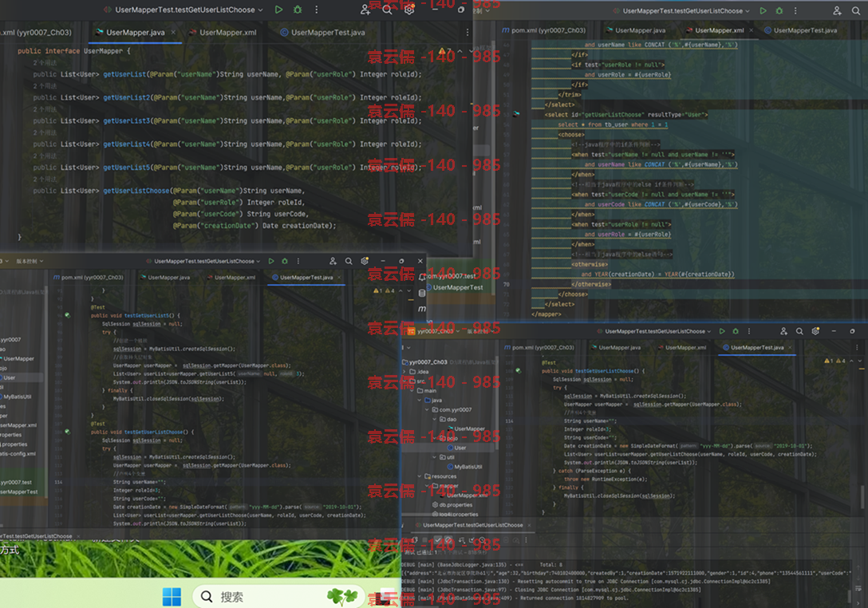The height and width of the screenshot is (608, 868).
Task: Jump to previous highlighted error in bottom-left editor
Action: (x=400, y=290)
